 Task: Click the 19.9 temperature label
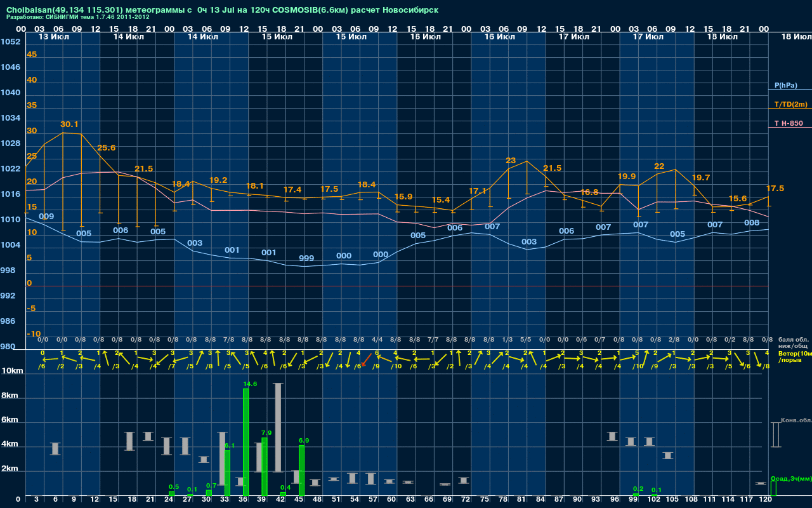[x=627, y=177]
